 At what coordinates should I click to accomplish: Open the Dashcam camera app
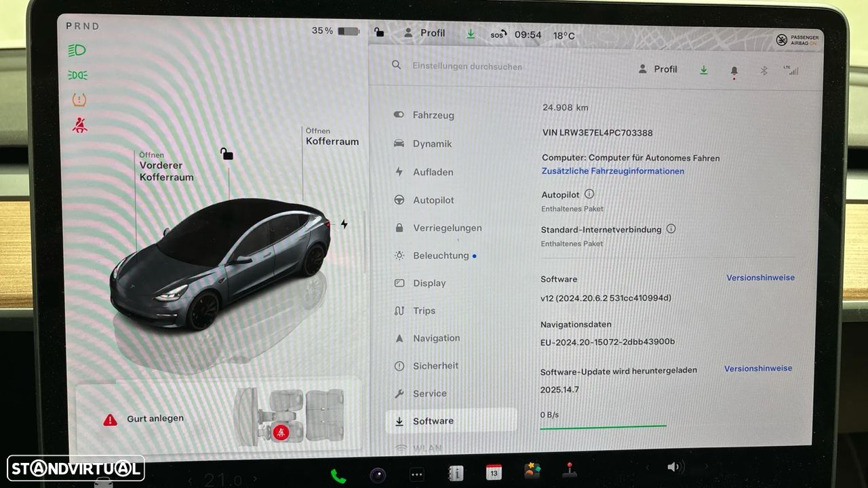pyautogui.click(x=378, y=474)
